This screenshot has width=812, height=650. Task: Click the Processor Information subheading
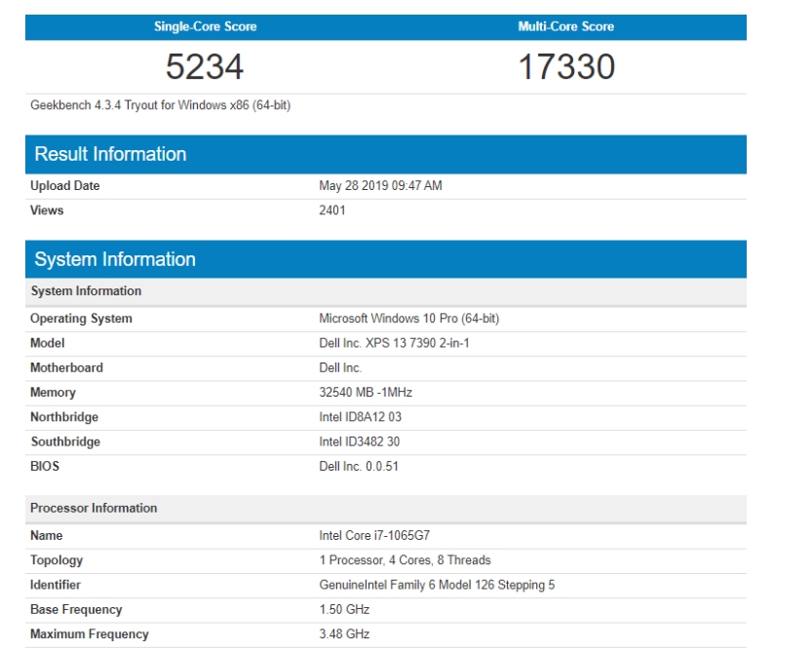click(94, 508)
